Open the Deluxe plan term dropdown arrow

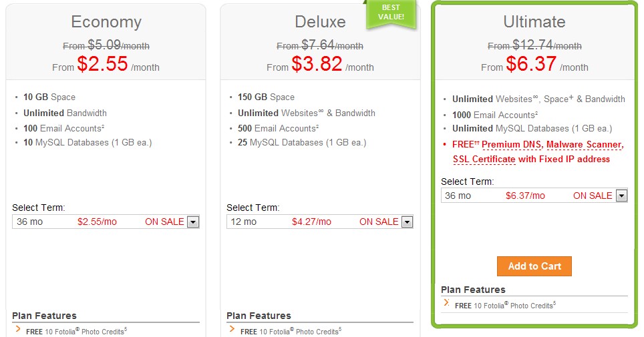click(x=407, y=222)
